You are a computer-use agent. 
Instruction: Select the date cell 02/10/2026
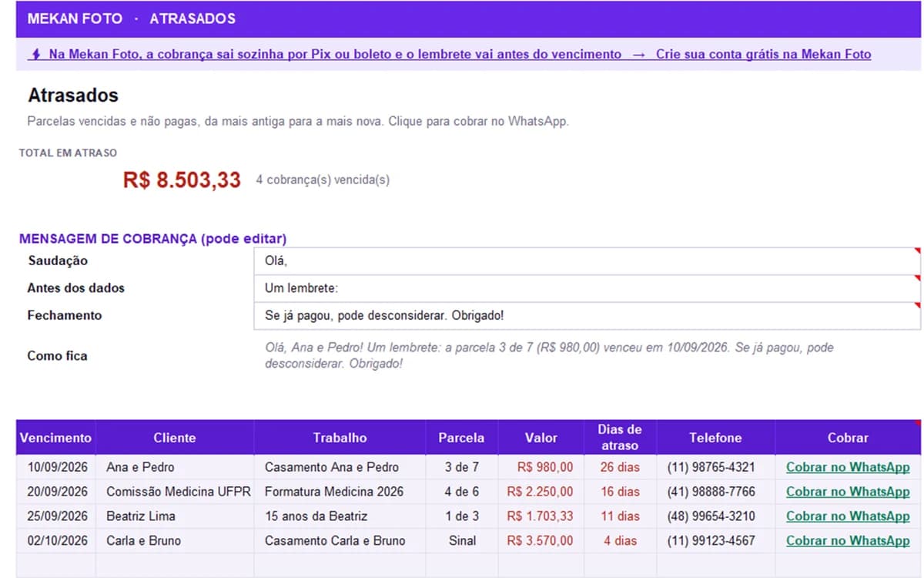pyautogui.click(x=55, y=541)
